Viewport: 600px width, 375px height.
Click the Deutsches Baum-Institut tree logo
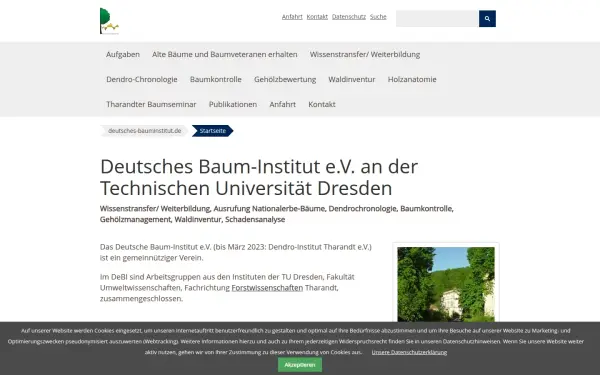pyautogui.click(x=109, y=21)
